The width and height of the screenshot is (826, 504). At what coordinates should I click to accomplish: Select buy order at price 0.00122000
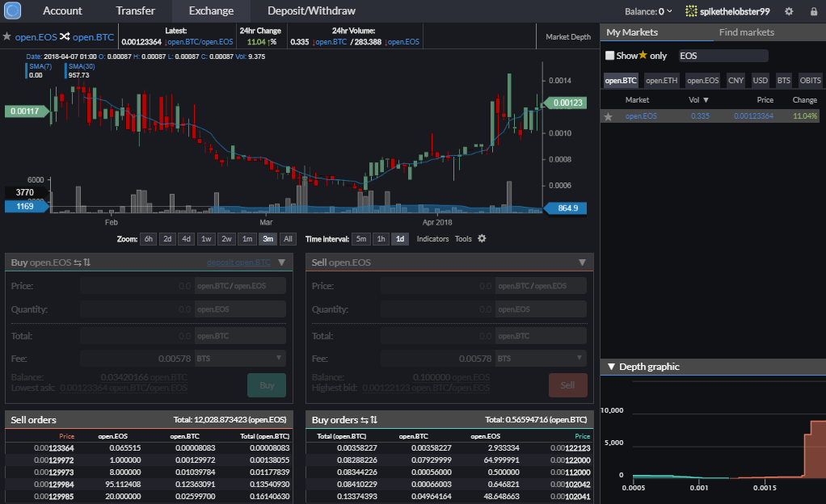[x=449, y=460]
